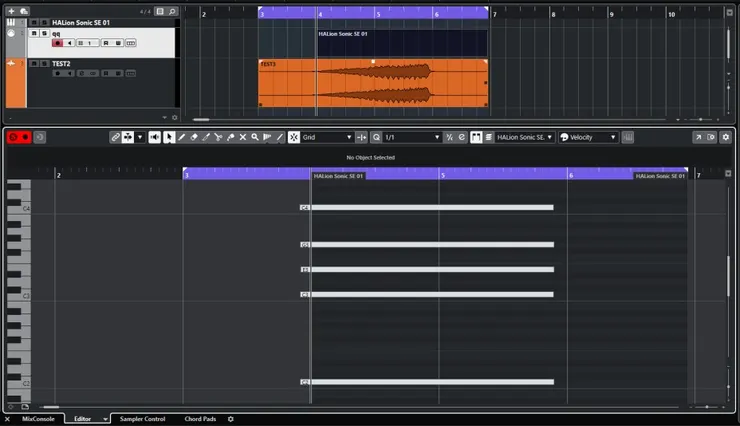The width and height of the screenshot is (740, 426).
Task: Open the Sampler Control tab
Action: click(x=142, y=419)
